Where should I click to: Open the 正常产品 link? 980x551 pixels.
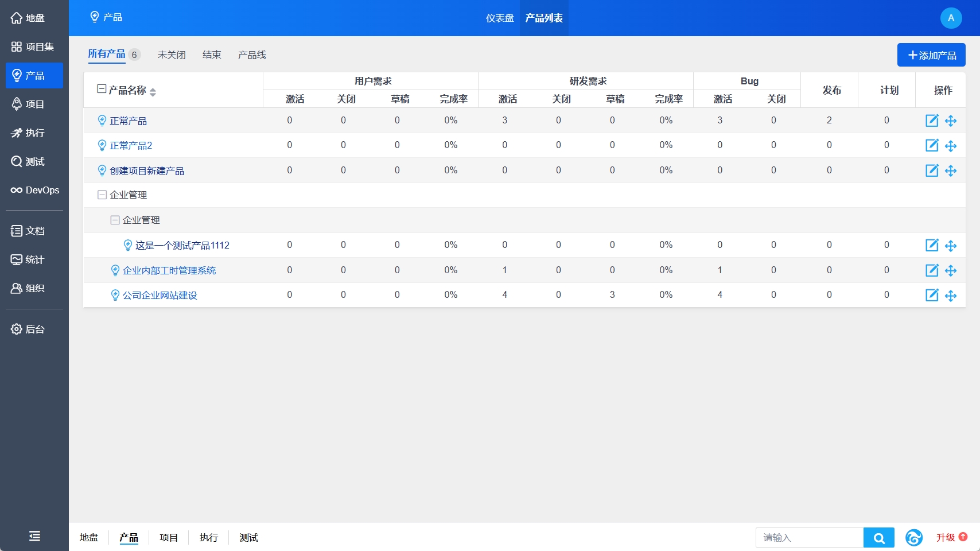pyautogui.click(x=128, y=121)
